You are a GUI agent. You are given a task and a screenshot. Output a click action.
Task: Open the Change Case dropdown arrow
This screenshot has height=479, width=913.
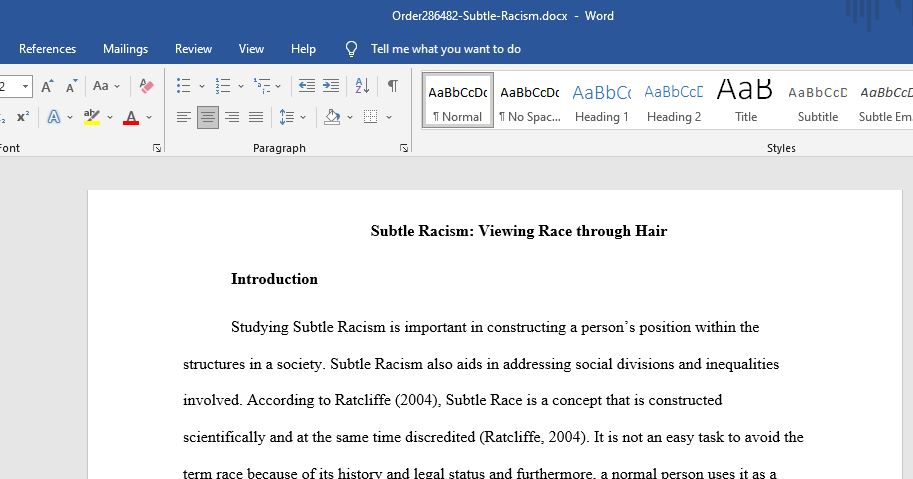(117, 87)
